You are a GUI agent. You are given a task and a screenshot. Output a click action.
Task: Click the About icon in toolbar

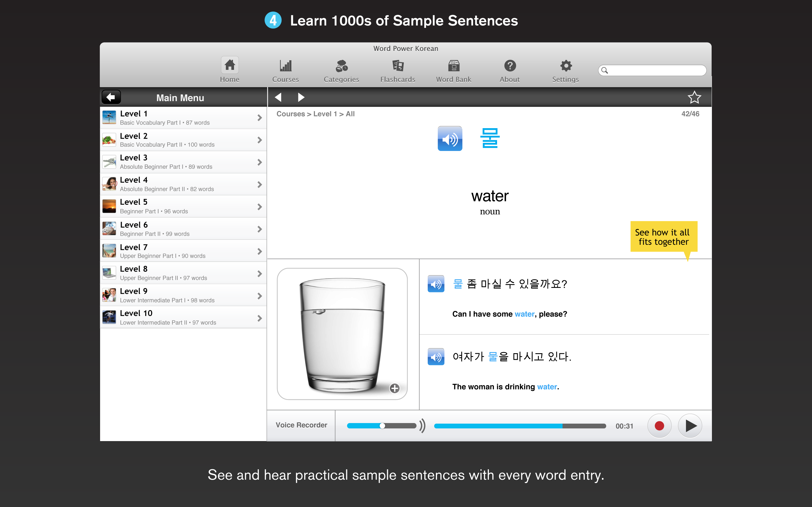(509, 70)
